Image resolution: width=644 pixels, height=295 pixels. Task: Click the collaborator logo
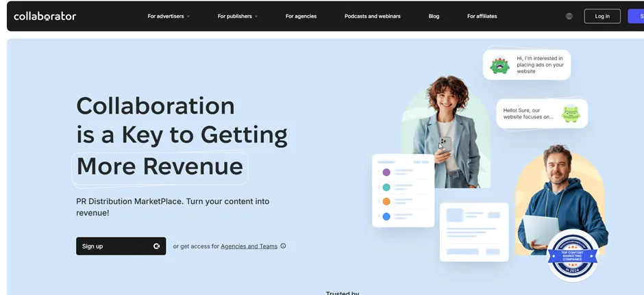click(45, 16)
